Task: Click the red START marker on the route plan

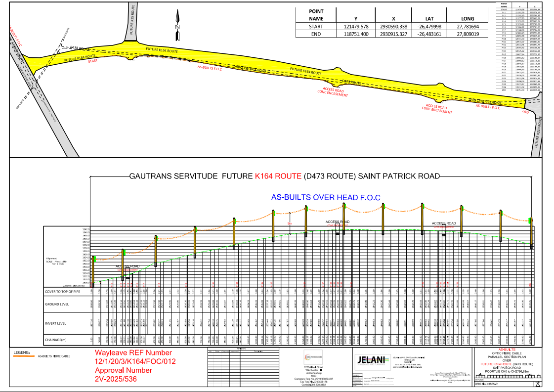Action: (x=93, y=61)
